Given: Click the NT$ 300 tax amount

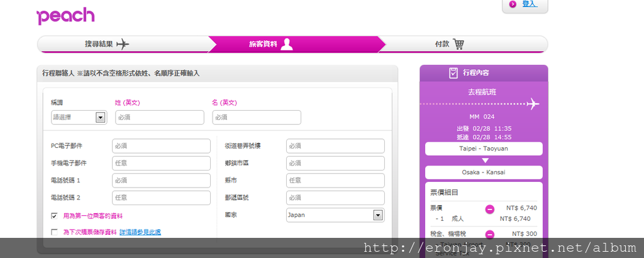Looking at the screenshot, I should [525, 233].
